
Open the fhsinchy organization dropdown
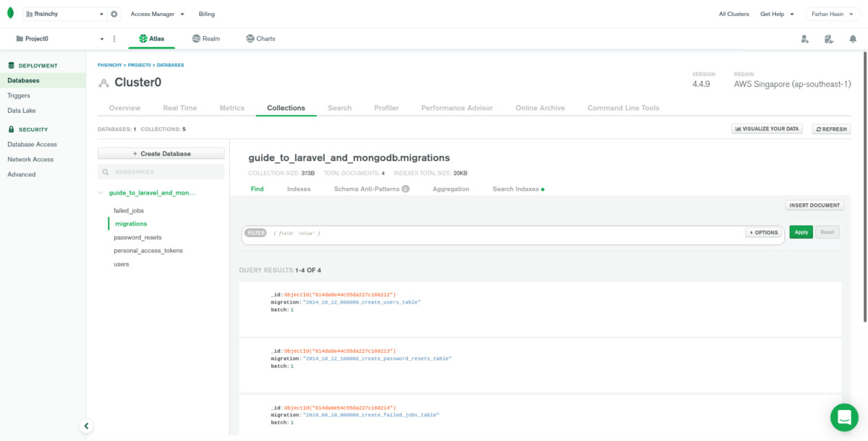coord(64,14)
